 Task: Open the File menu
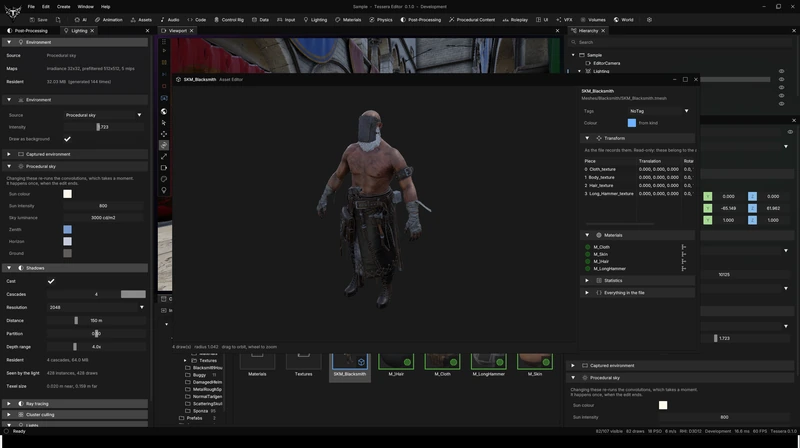click(31, 7)
